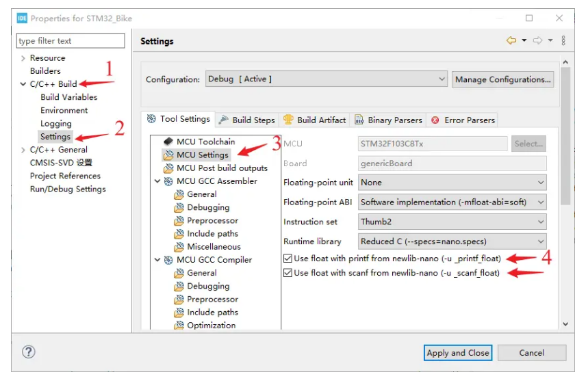
Task: Click the MCU Toolchain icon
Action: 168,142
